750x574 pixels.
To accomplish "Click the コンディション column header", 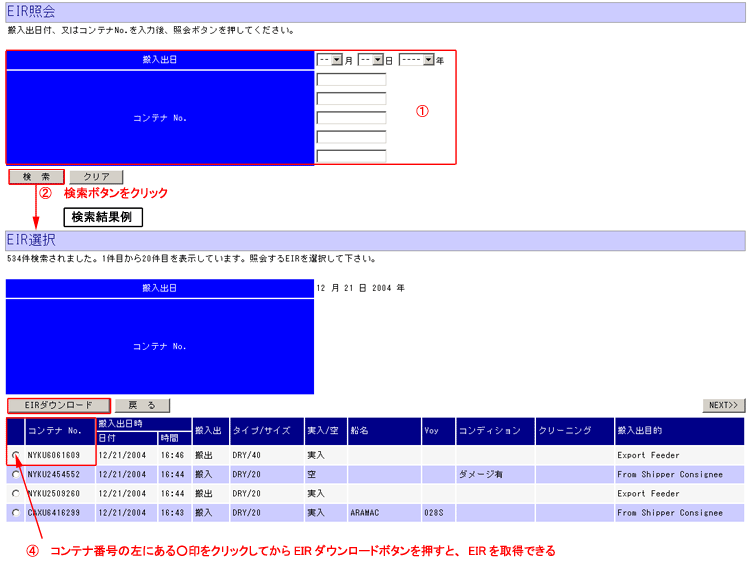I will point(494,431).
